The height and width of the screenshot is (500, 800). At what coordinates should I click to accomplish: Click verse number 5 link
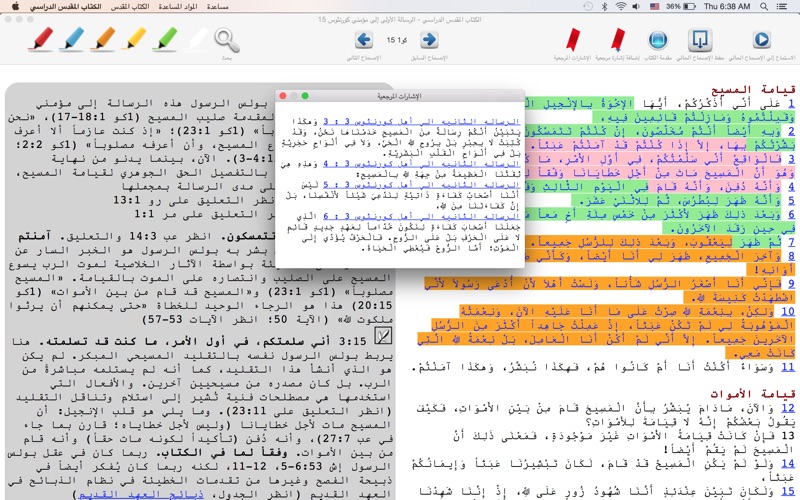tap(790, 201)
